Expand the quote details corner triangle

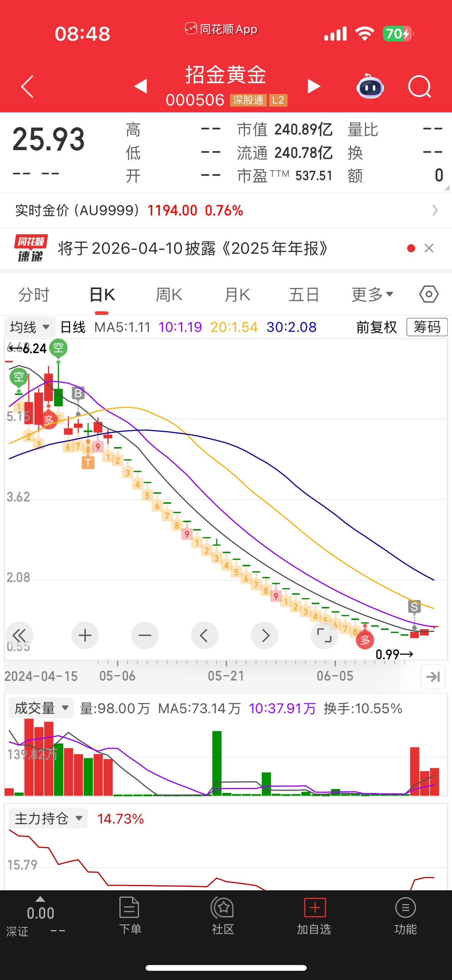tap(447, 188)
